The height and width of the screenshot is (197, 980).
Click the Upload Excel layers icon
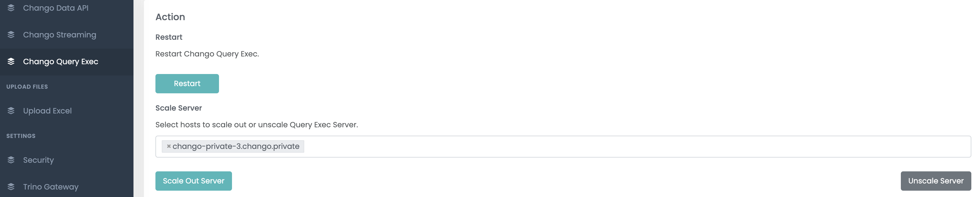pos(11,111)
